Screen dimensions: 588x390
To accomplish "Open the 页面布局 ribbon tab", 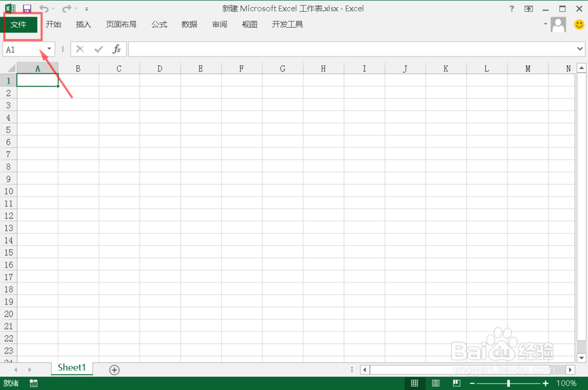I will (121, 24).
